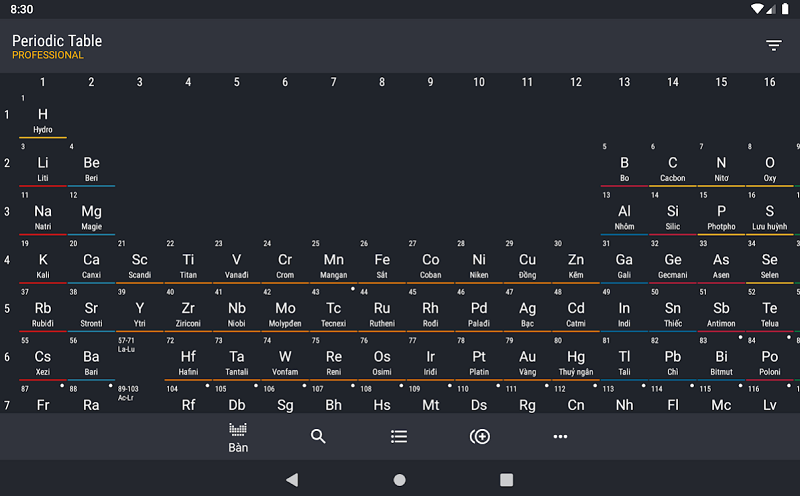Screen dimensions: 800x496
Task: Select the Rubiđi (Rb) element
Action: coord(43,310)
